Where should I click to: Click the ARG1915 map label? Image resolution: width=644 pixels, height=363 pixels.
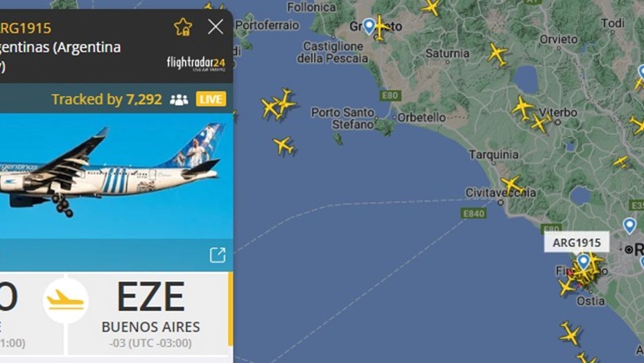coord(577,242)
